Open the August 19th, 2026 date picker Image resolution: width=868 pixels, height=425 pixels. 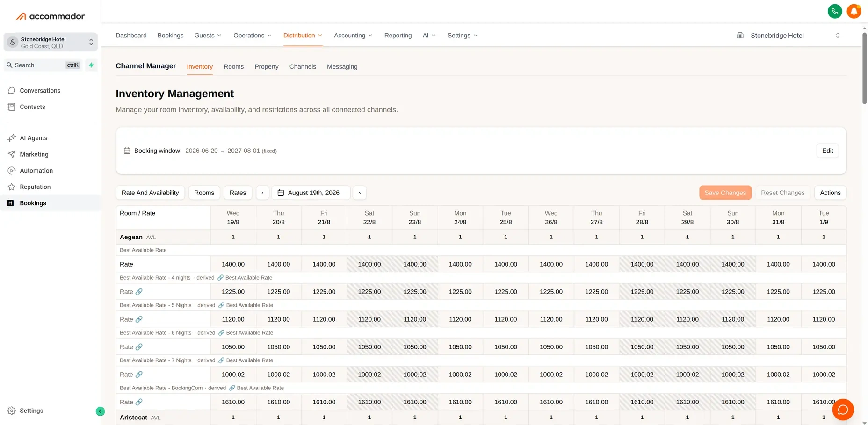coord(311,193)
